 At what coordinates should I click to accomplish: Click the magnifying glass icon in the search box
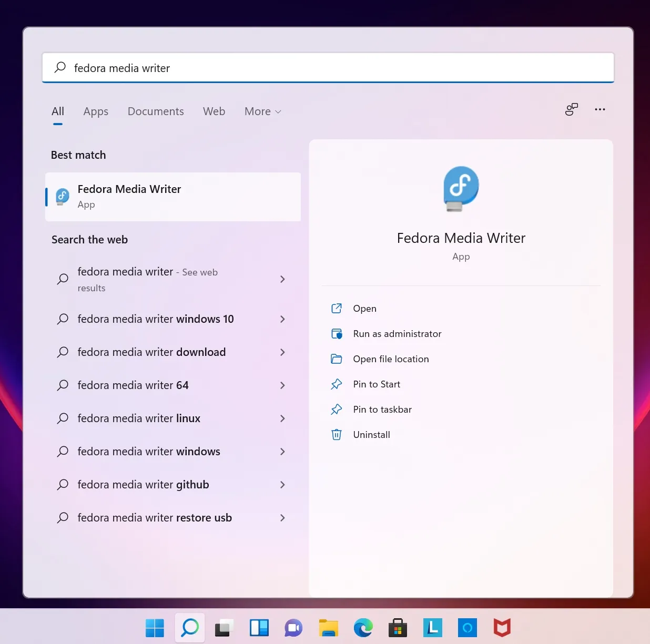(x=60, y=67)
